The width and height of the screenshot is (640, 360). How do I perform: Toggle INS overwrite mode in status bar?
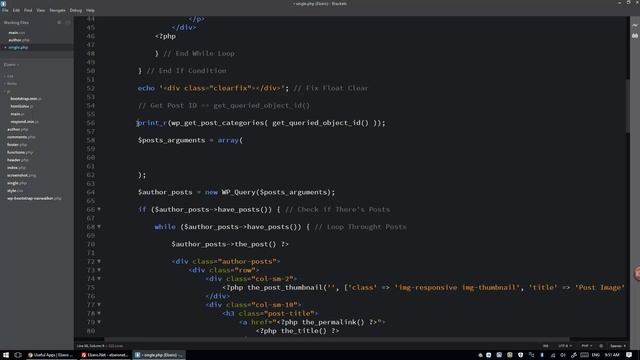click(x=545, y=346)
